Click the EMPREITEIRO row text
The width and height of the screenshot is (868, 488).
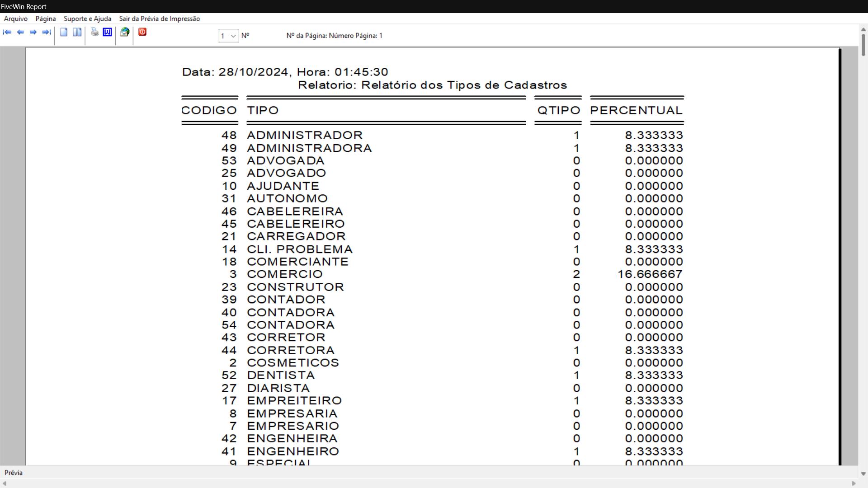pyautogui.click(x=294, y=401)
